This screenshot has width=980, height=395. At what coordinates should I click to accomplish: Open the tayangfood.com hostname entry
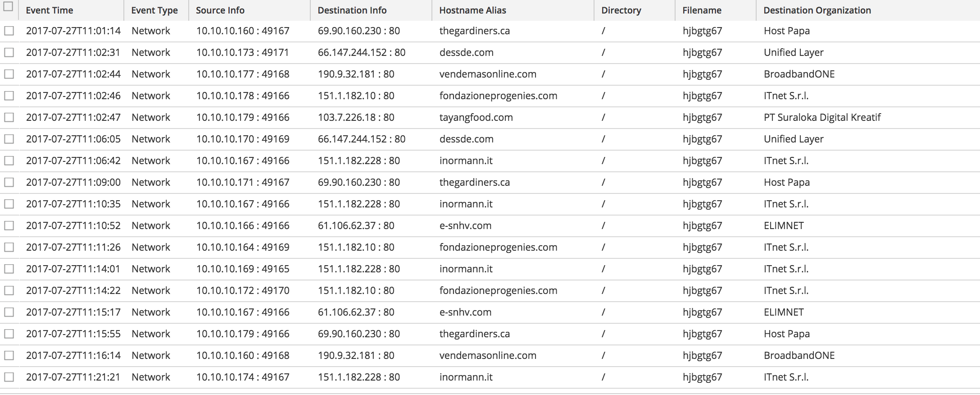[476, 118]
